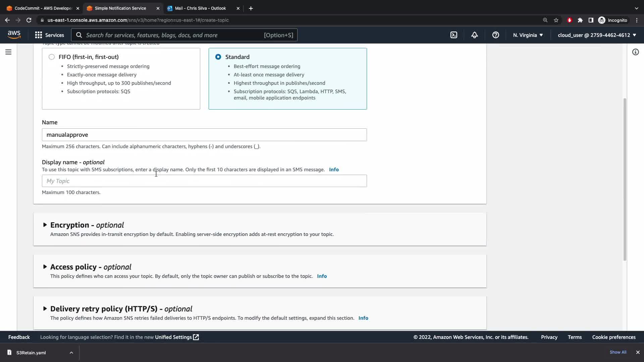Open the notifications bell
This screenshot has height=362, width=644.
click(474, 35)
